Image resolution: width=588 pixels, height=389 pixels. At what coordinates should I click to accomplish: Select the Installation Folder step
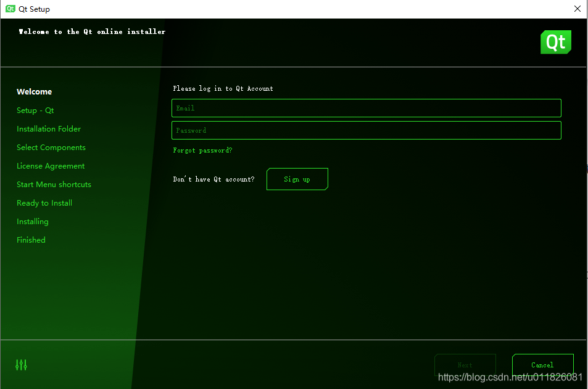point(49,128)
